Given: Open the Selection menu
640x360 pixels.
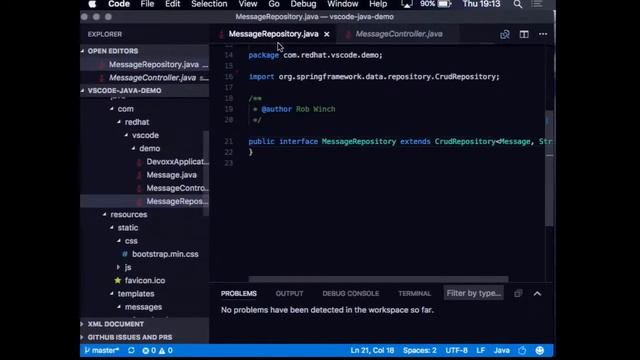Looking at the screenshot, I should [209, 4].
